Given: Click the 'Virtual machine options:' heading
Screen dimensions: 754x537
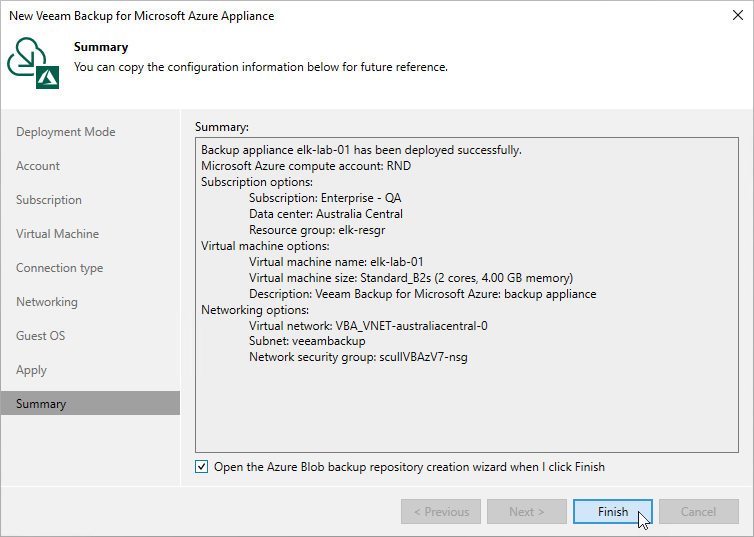Looking at the screenshot, I should 265,246.
